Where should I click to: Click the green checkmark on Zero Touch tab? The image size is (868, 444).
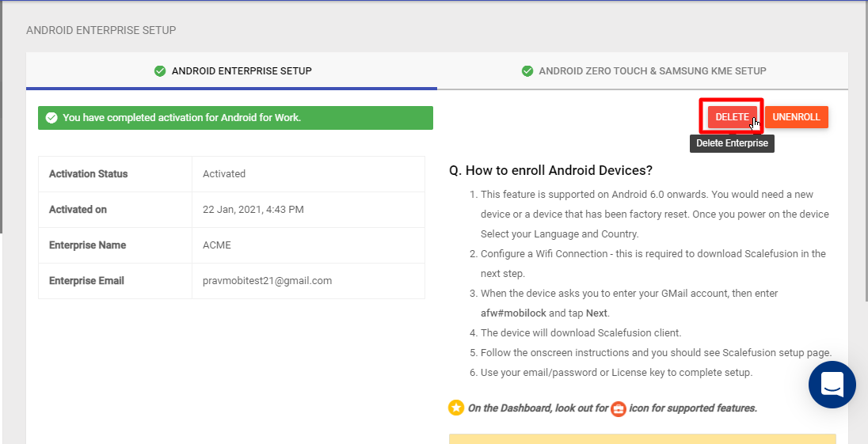pos(527,70)
